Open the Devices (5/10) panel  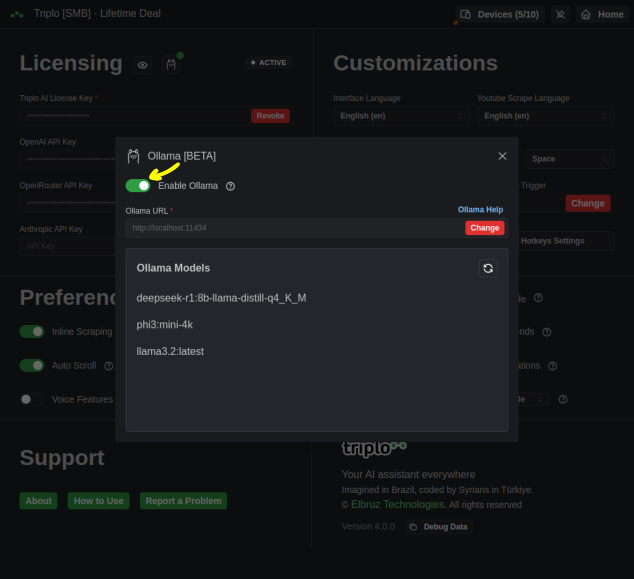(500, 15)
